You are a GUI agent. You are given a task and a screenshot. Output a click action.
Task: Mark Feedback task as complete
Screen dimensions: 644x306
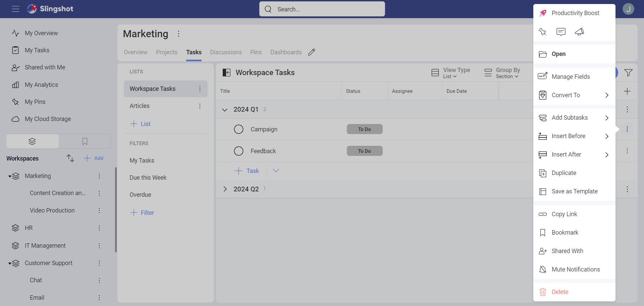238,151
